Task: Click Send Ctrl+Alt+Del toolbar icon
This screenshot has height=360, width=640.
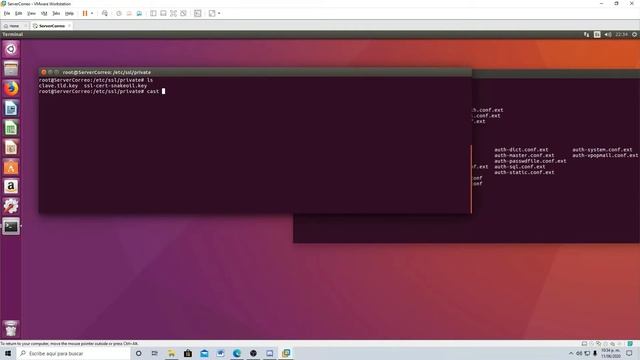Action: tap(105, 13)
